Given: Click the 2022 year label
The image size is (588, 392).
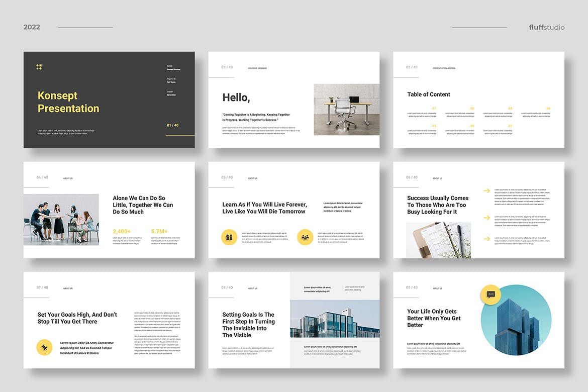Looking at the screenshot, I should pyautogui.click(x=32, y=27).
